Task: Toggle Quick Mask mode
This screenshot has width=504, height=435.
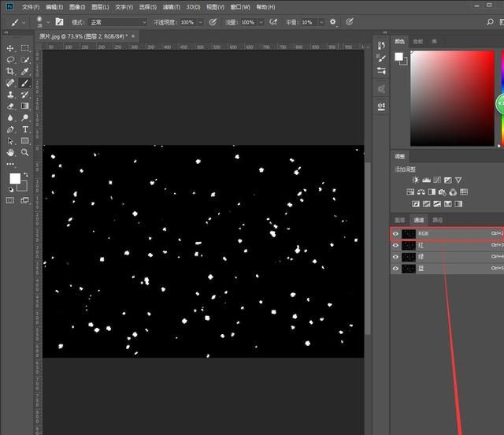Action: [10, 200]
